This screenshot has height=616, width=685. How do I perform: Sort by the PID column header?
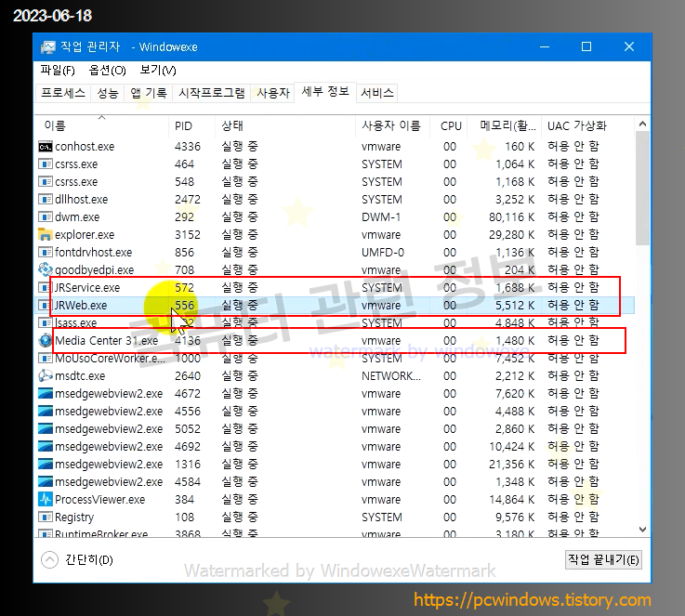pyautogui.click(x=191, y=125)
